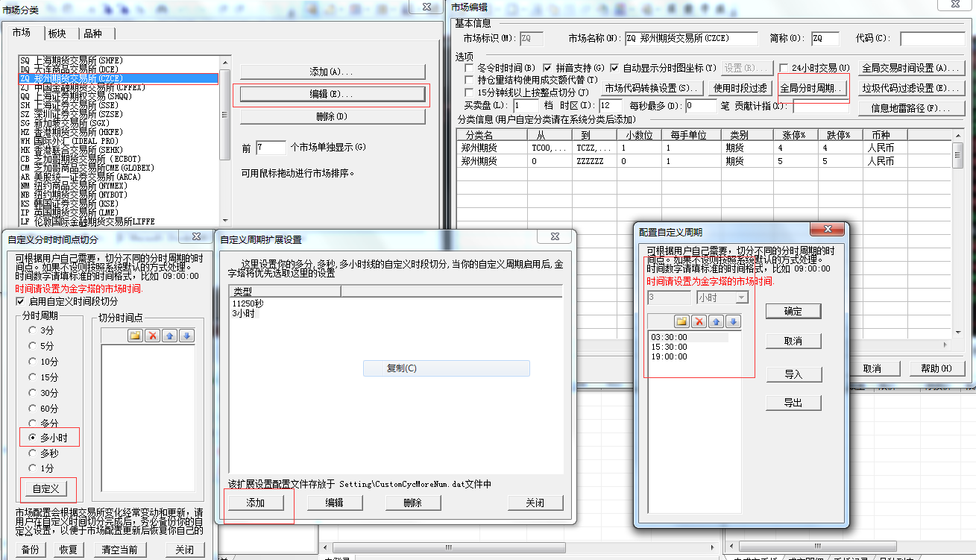This screenshot has width=976, height=560.
Task: Click new-folder icon in 切分时间点 toolbar
Action: click(x=135, y=336)
